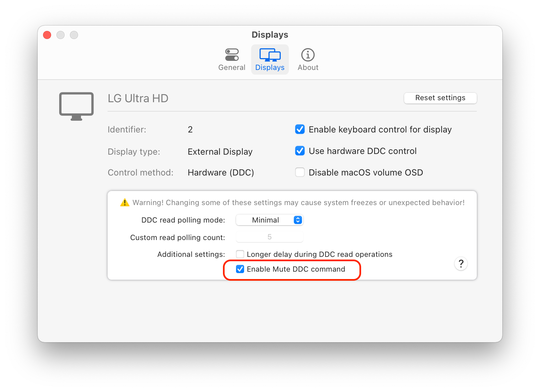The image size is (540, 392).
Task: Click the Reset settings button
Action: pyautogui.click(x=440, y=98)
